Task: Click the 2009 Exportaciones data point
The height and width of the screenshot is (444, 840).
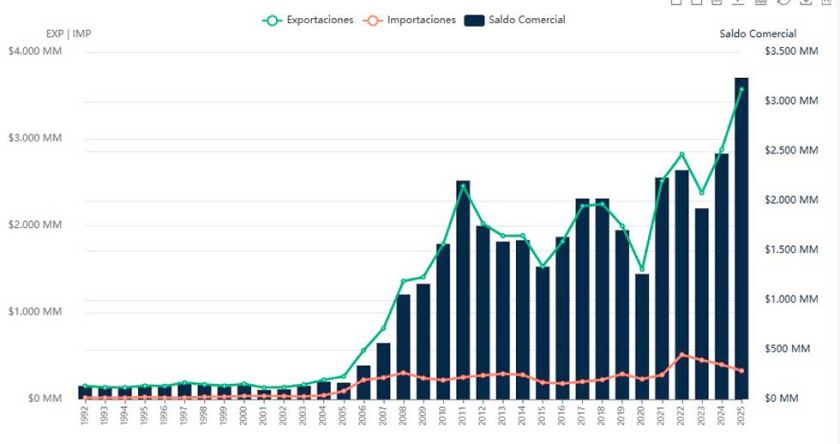Action: (423, 277)
